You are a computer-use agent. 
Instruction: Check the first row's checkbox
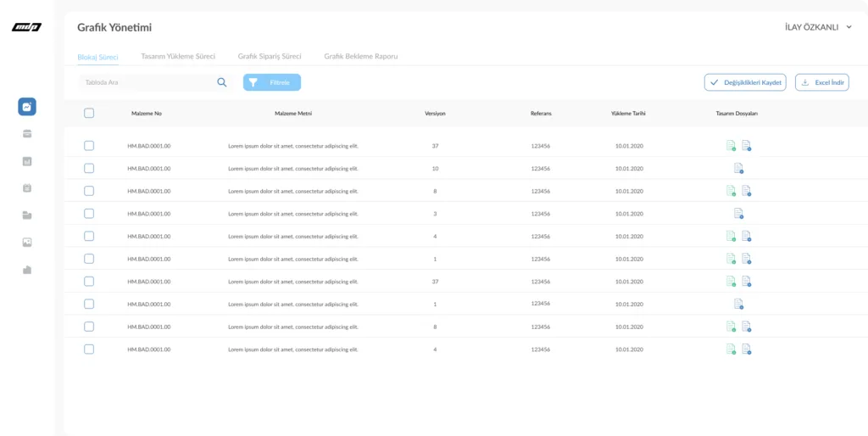89,146
